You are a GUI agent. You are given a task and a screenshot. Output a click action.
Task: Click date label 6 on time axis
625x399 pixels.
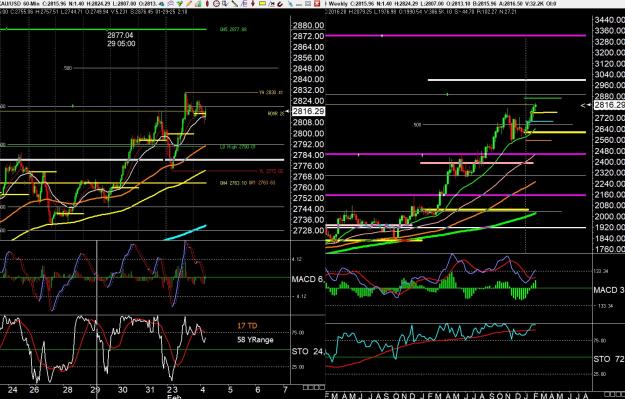257,390
